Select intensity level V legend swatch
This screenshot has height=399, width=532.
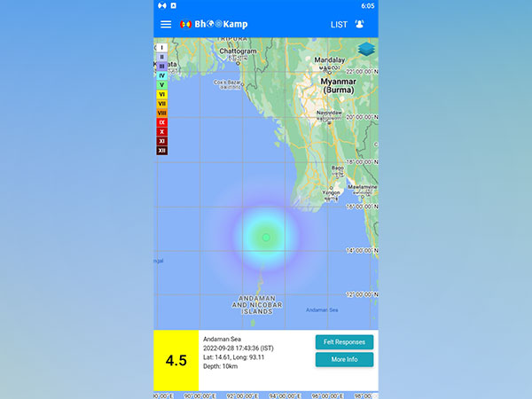point(162,85)
